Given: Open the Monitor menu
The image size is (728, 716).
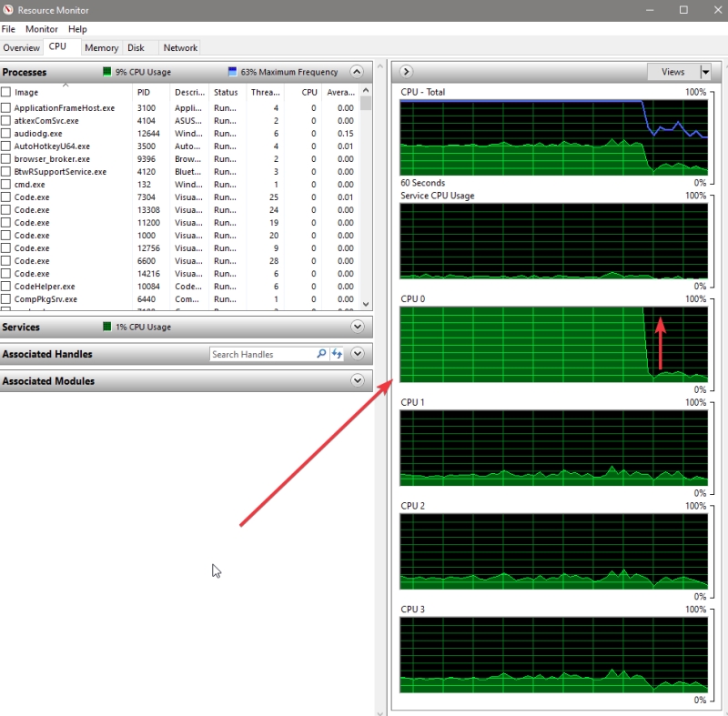Looking at the screenshot, I should (x=41, y=29).
